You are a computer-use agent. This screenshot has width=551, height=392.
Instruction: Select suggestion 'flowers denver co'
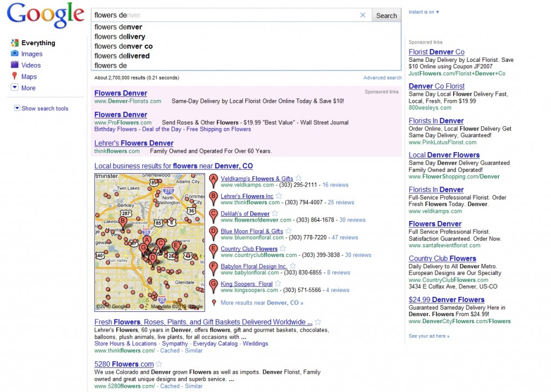[x=246, y=46]
